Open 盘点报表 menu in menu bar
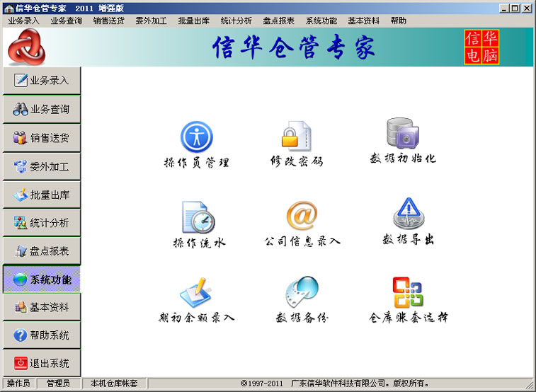 278,21
